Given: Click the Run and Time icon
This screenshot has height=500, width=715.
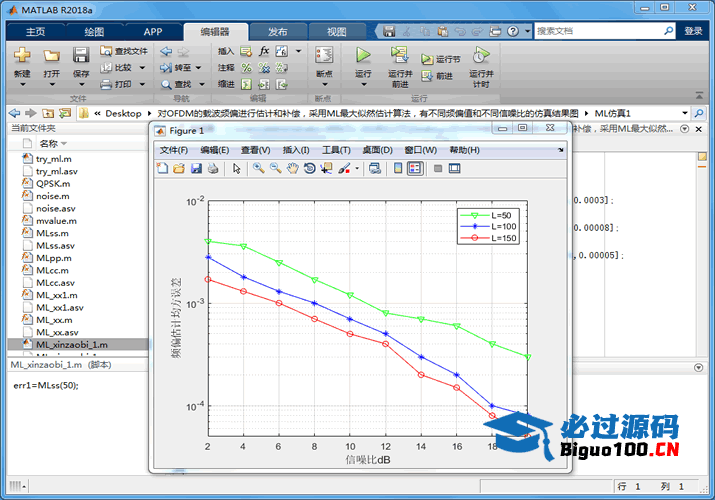Looking at the screenshot, I should click(x=481, y=55).
